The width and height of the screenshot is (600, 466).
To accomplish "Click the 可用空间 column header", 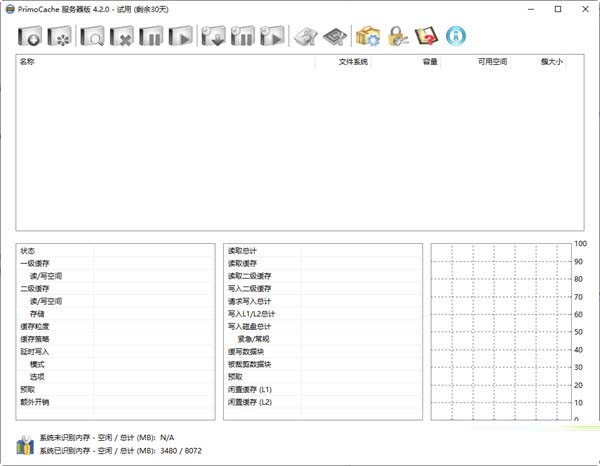I will click(x=490, y=62).
